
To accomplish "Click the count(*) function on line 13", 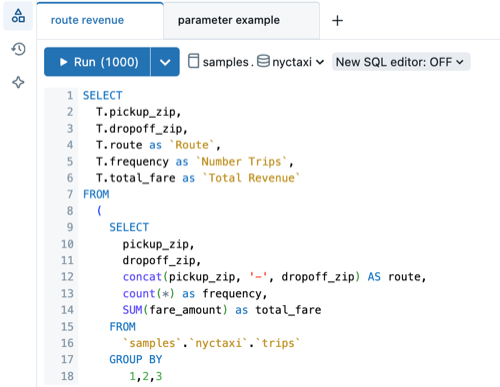I will pos(148,294).
